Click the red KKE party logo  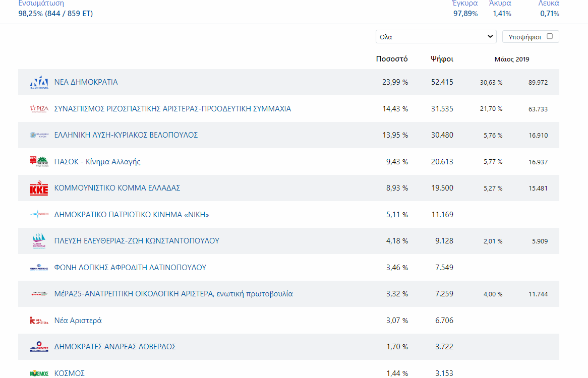(x=39, y=188)
